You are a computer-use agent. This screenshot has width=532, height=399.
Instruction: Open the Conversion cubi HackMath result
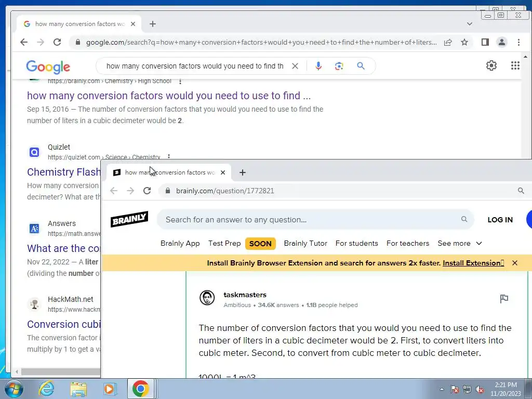click(64, 324)
